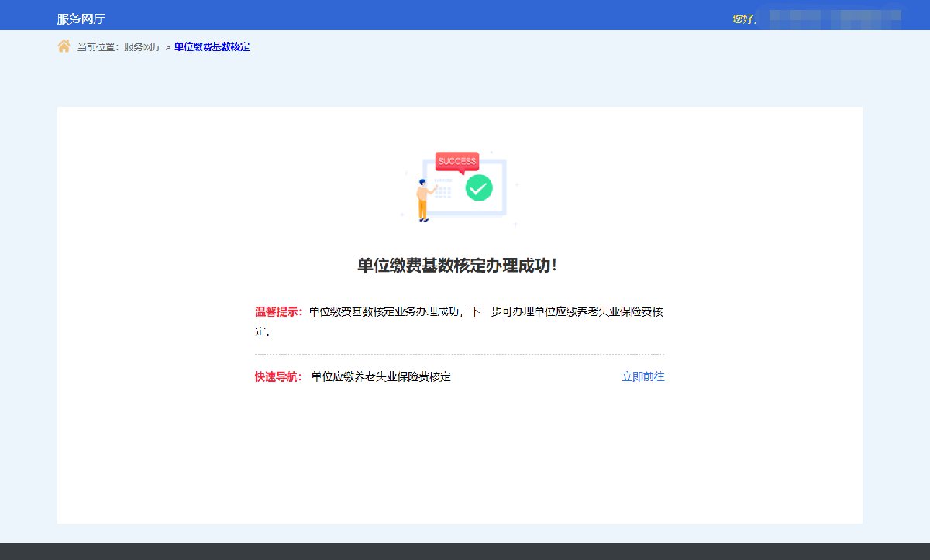Click the 服务网厅 title in the header
The width and height of the screenshot is (930, 560).
81,19
